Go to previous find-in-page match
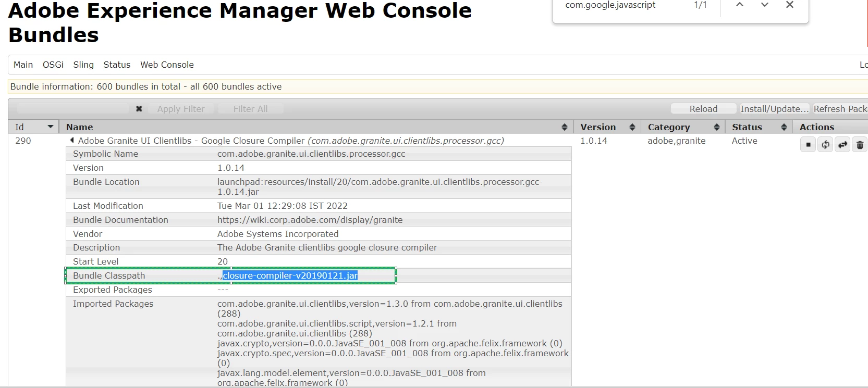 [x=740, y=5]
